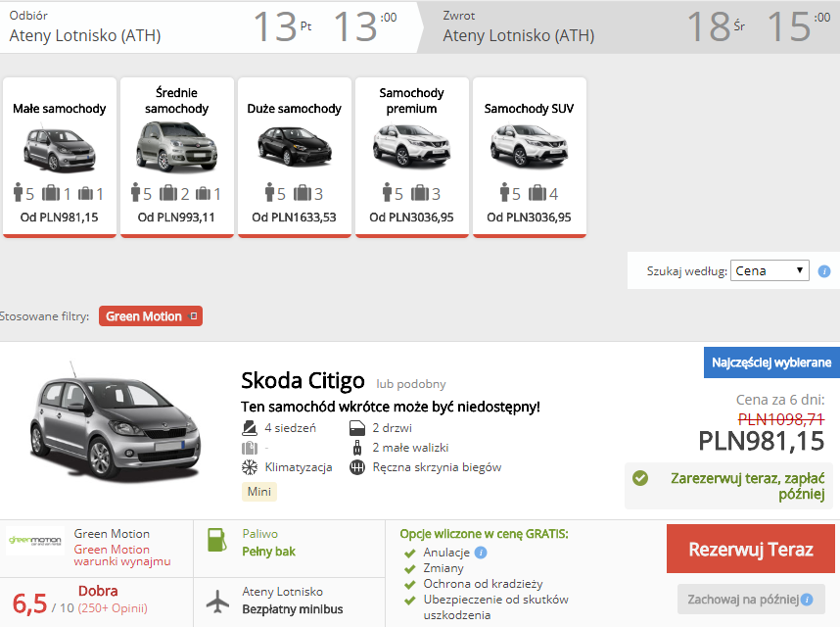The image size is (840, 627).
Task: Click luggage icon in Samochody SUV card
Action: pos(537,193)
